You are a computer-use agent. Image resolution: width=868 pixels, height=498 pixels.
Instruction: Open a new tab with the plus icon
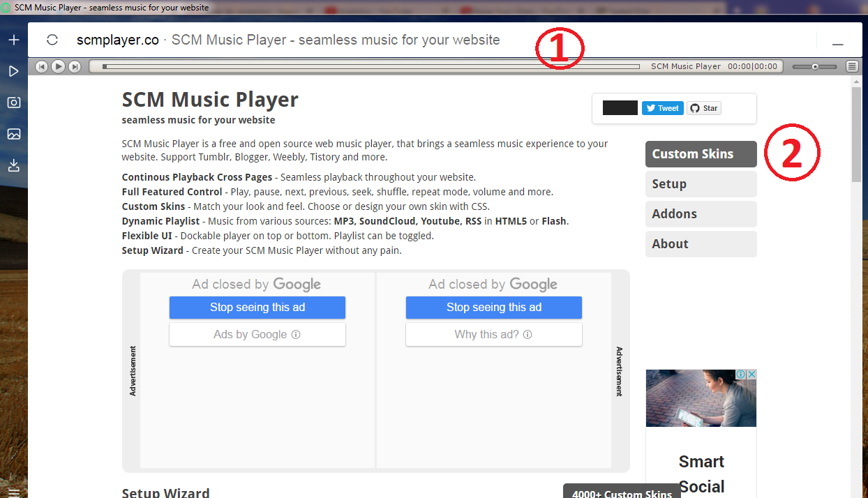[x=13, y=40]
